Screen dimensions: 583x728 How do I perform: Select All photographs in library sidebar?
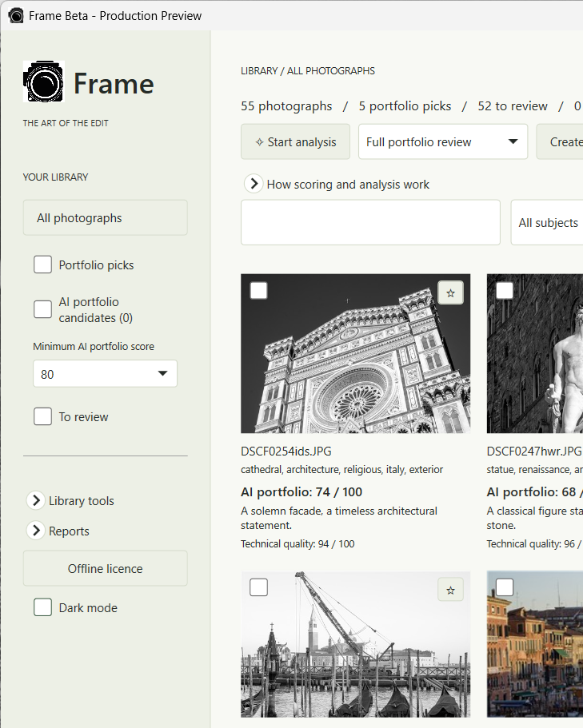(106, 217)
